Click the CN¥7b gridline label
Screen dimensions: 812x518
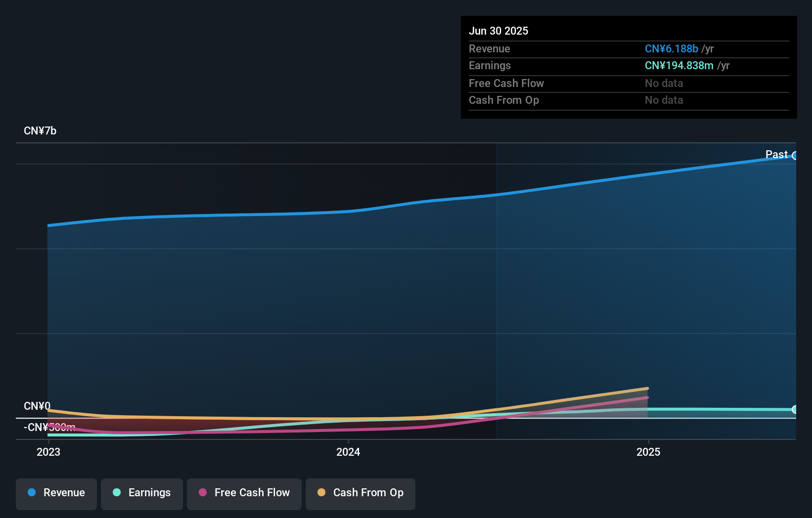(40, 130)
